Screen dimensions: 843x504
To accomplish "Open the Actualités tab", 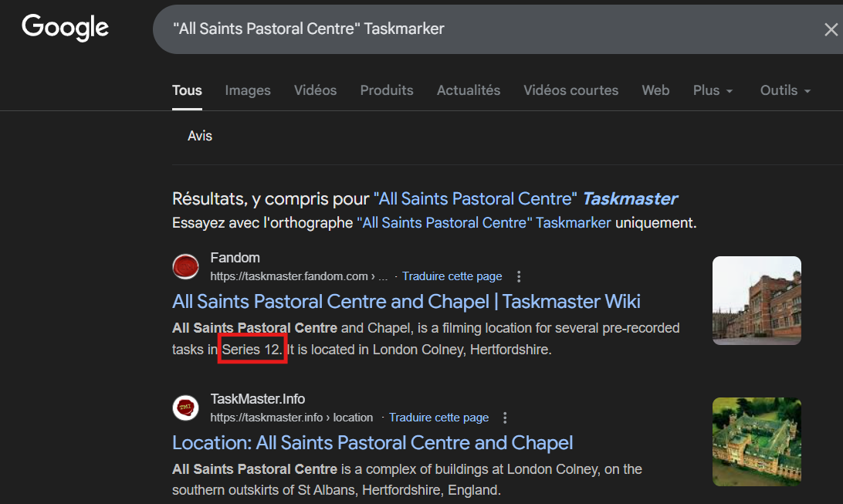I will coord(469,90).
